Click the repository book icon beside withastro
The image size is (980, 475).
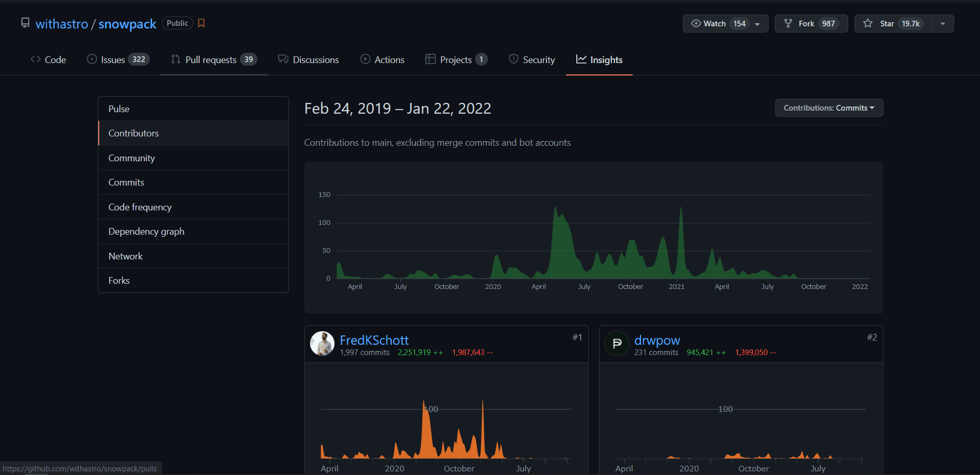(25, 23)
